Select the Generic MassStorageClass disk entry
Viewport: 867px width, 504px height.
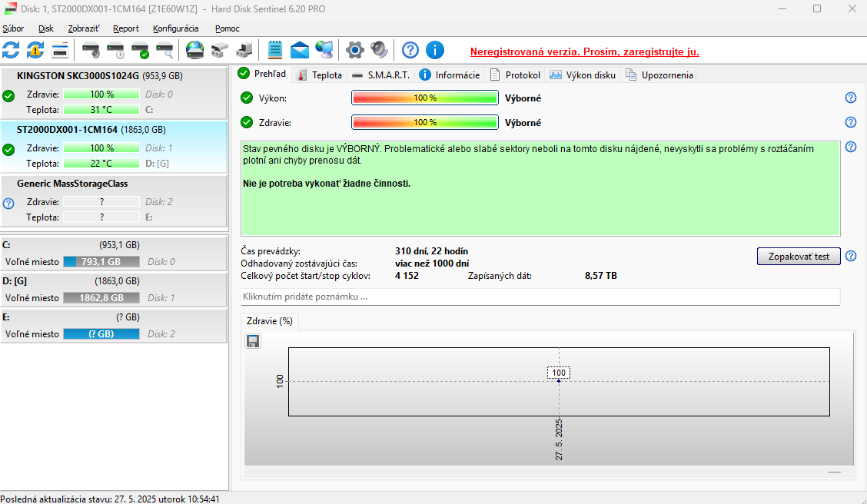(x=114, y=201)
